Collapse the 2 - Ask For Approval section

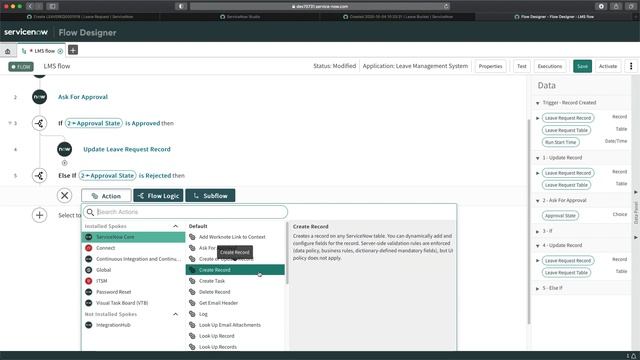pyautogui.click(x=538, y=201)
